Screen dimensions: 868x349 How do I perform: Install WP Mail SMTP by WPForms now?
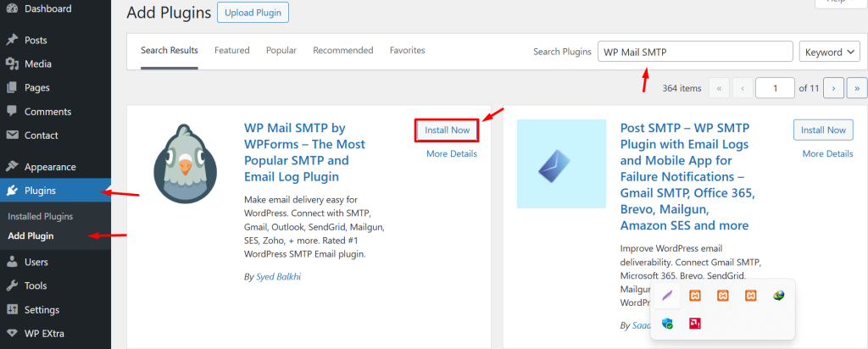click(x=447, y=130)
